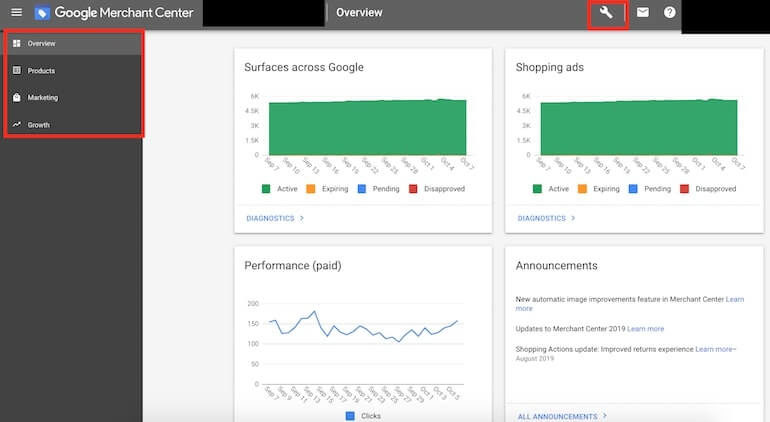
Task: Open the hamburger navigation menu
Action: coord(16,13)
